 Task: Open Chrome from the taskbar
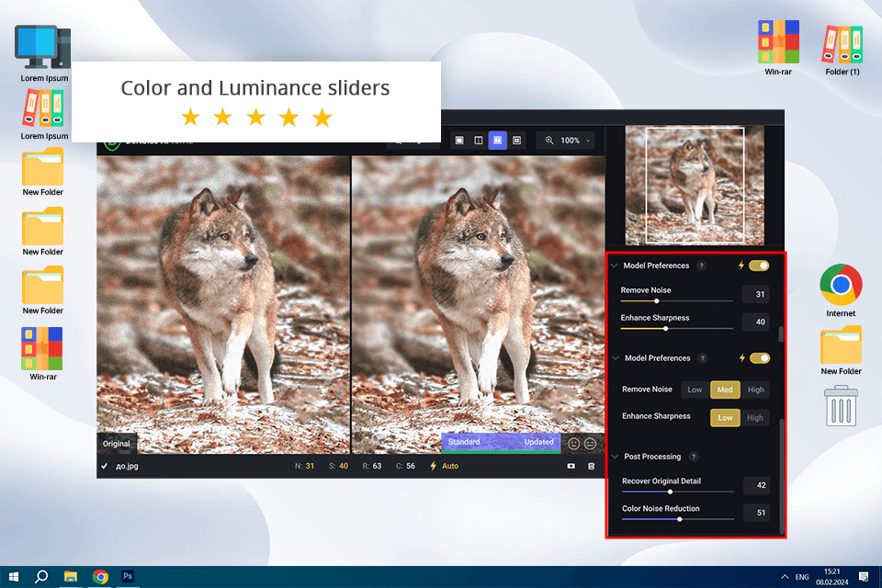click(x=100, y=577)
